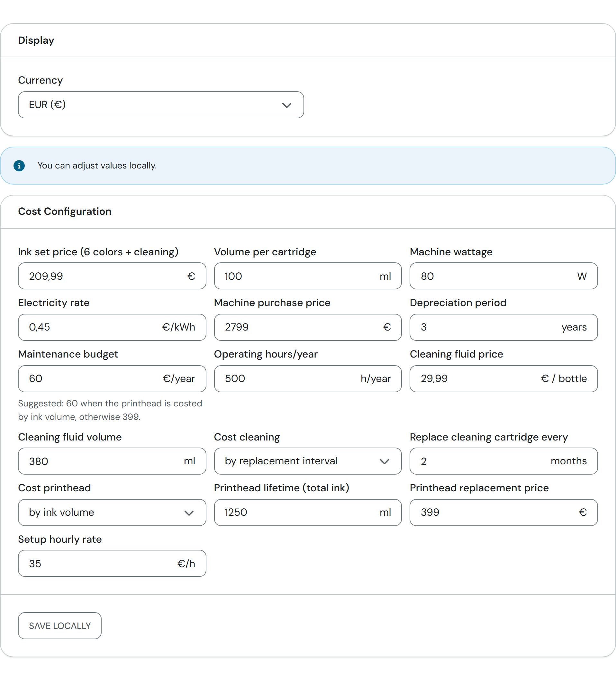Edit the Operating hours/year input
This screenshot has height=681, width=616.
point(308,379)
